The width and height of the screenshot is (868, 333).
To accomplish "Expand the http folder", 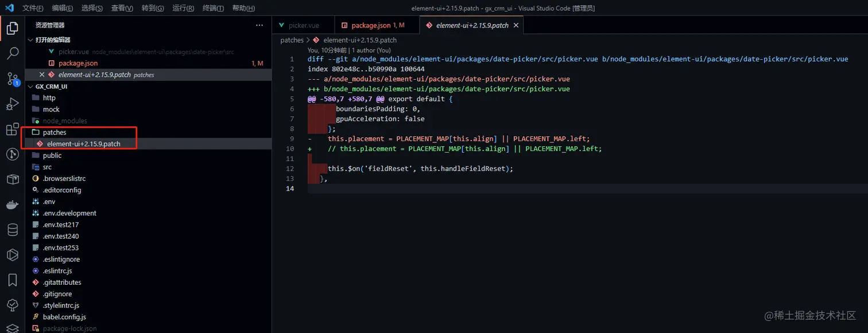I will tap(49, 98).
